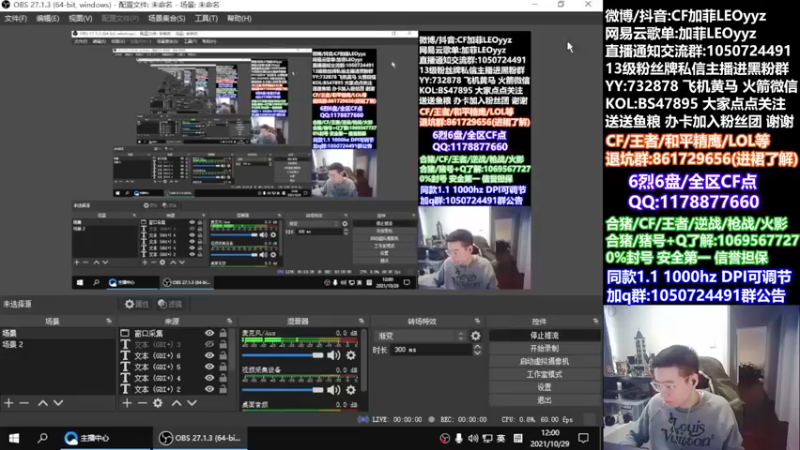This screenshot has height=450, width=800.
Task: Move the selected source up
Action: tap(177, 403)
